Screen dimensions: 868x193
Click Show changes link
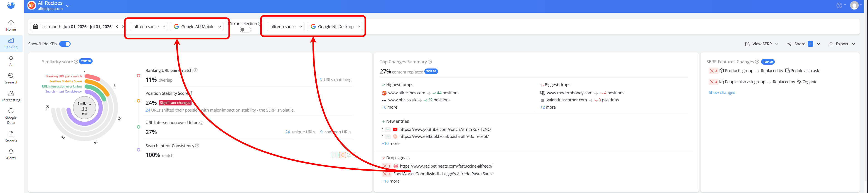pos(722,92)
